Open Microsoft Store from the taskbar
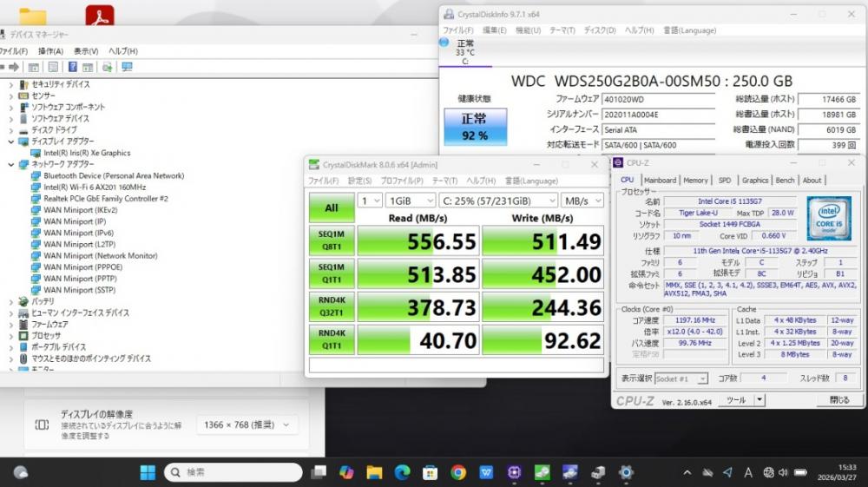The width and height of the screenshot is (868, 487). pyautogui.click(x=430, y=472)
